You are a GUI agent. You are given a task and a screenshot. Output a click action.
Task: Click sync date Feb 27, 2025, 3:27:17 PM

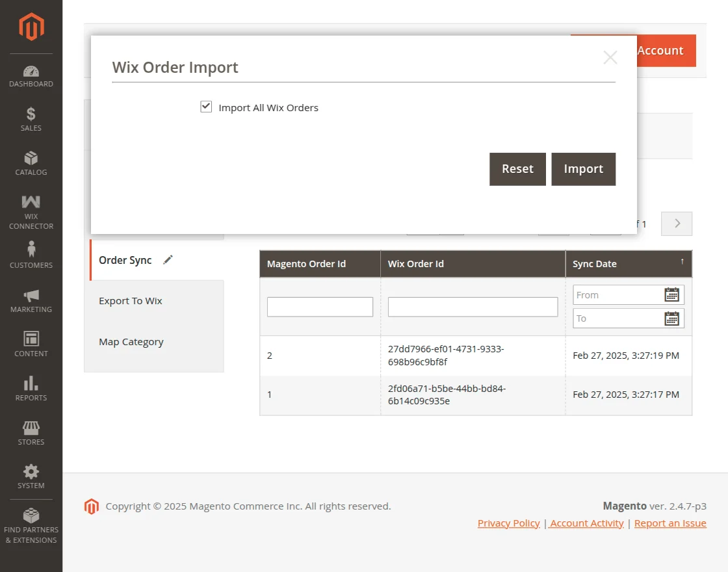click(x=626, y=395)
